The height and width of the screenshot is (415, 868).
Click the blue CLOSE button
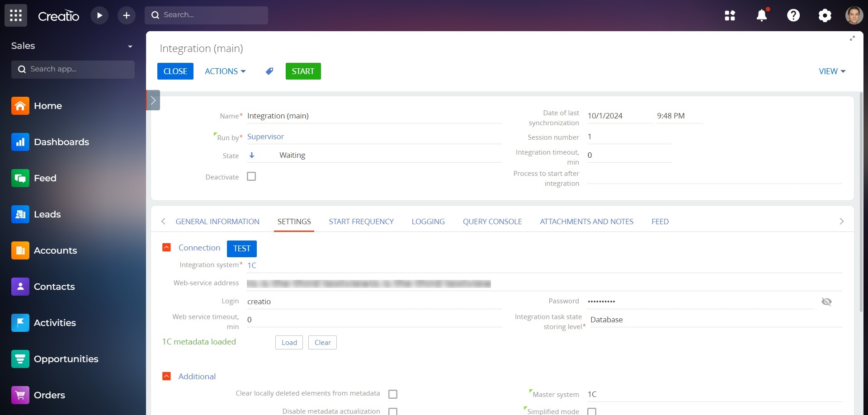175,71
